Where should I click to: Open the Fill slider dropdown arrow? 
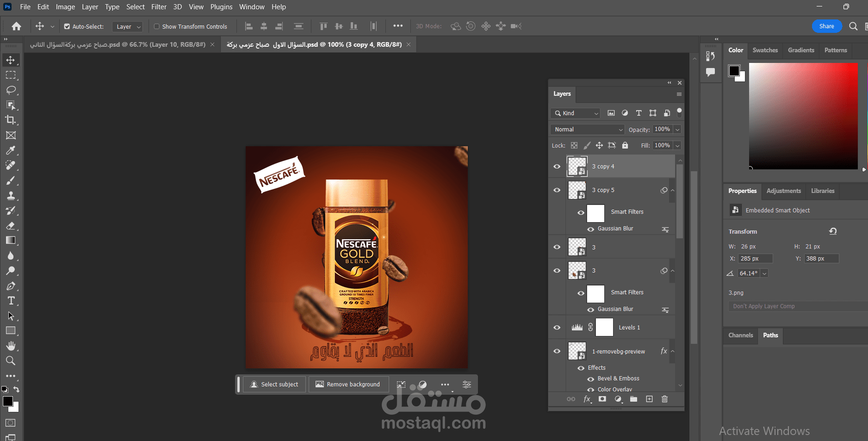(677, 145)
